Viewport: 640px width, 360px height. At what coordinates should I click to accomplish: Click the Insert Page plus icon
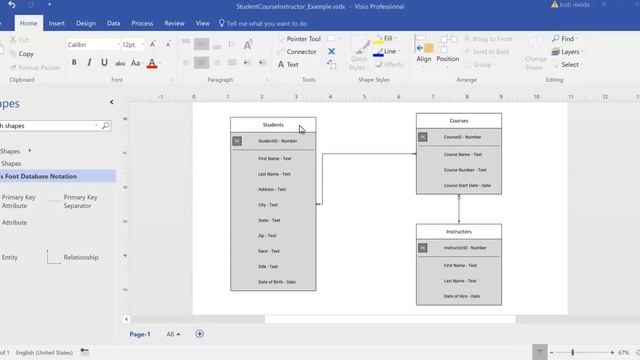[199, 334]
